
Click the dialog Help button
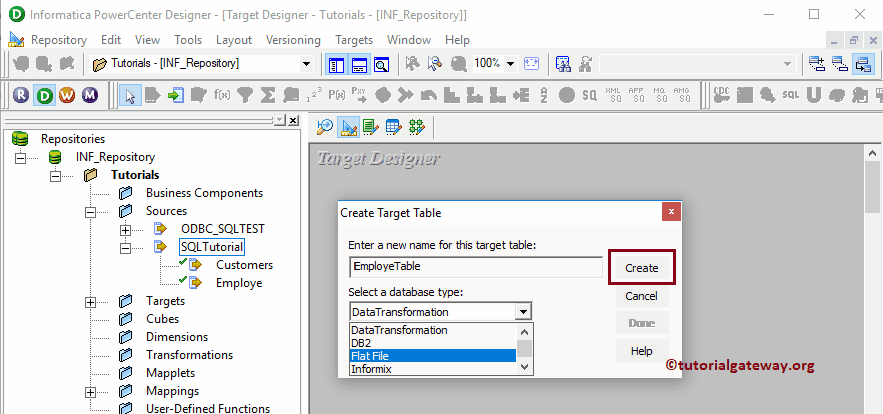(x=641, y=351)
